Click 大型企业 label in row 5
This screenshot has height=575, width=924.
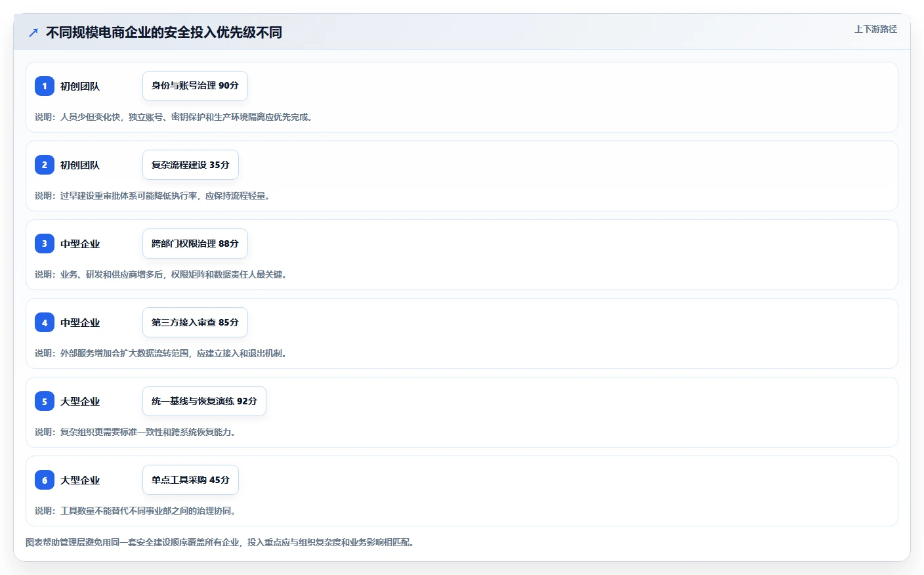(x=80, y=401)
